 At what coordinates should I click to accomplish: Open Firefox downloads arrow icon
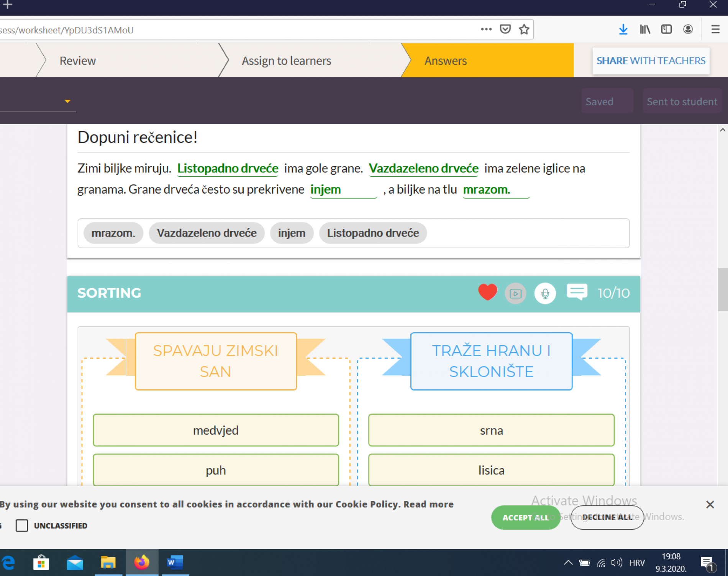click(623, 30)
